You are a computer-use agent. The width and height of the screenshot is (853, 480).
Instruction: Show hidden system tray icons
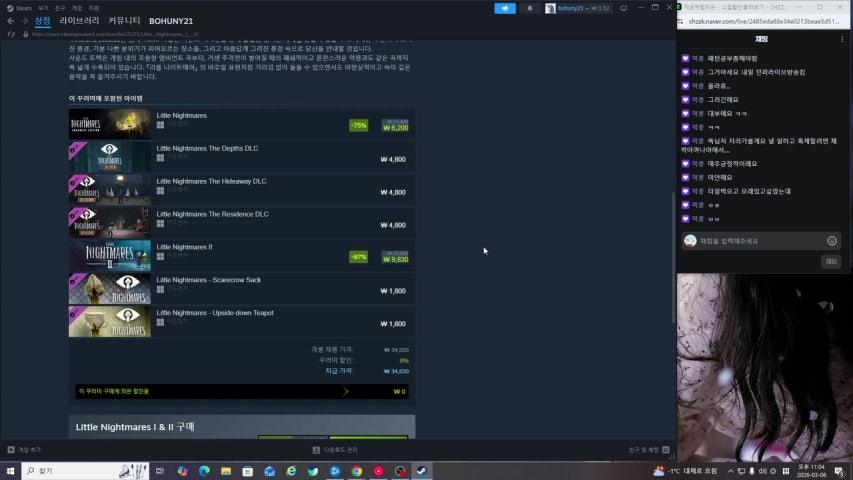coord(730,471)
